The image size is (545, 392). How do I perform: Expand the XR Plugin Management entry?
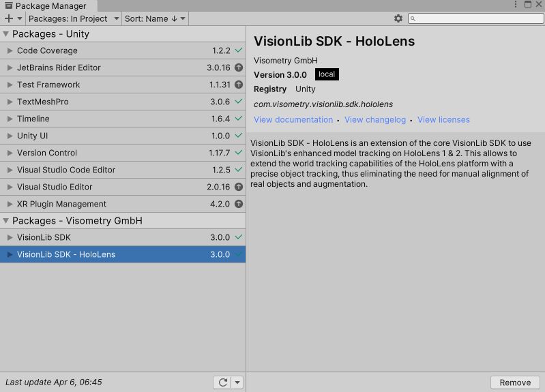(x=10, y=204)
